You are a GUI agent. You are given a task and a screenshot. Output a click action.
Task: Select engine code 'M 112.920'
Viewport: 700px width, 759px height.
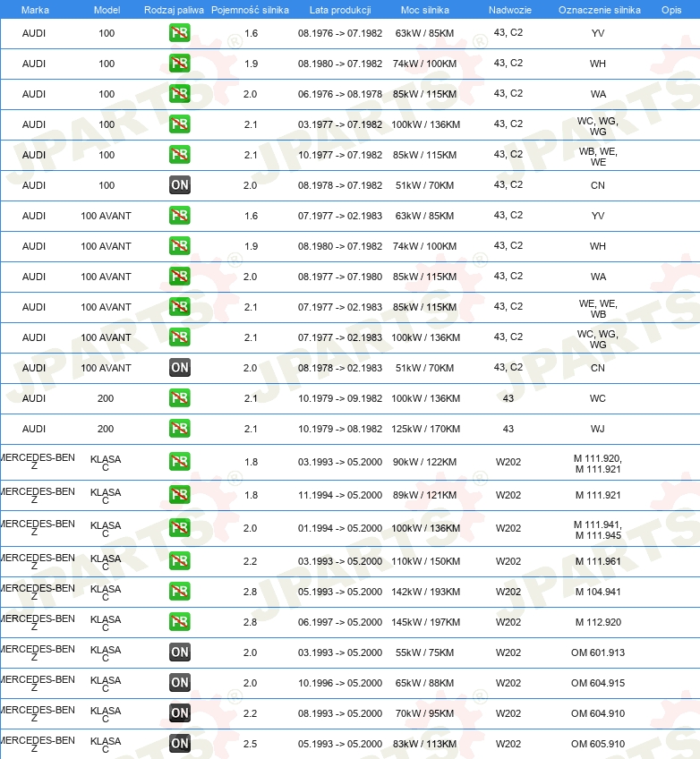point(598,622)
